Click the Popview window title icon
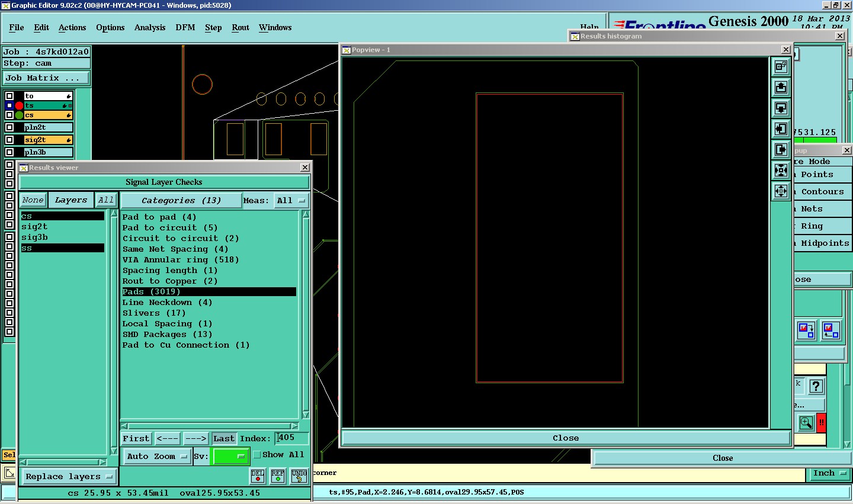Screen dimensions: 853x504 tap(347, 50)
